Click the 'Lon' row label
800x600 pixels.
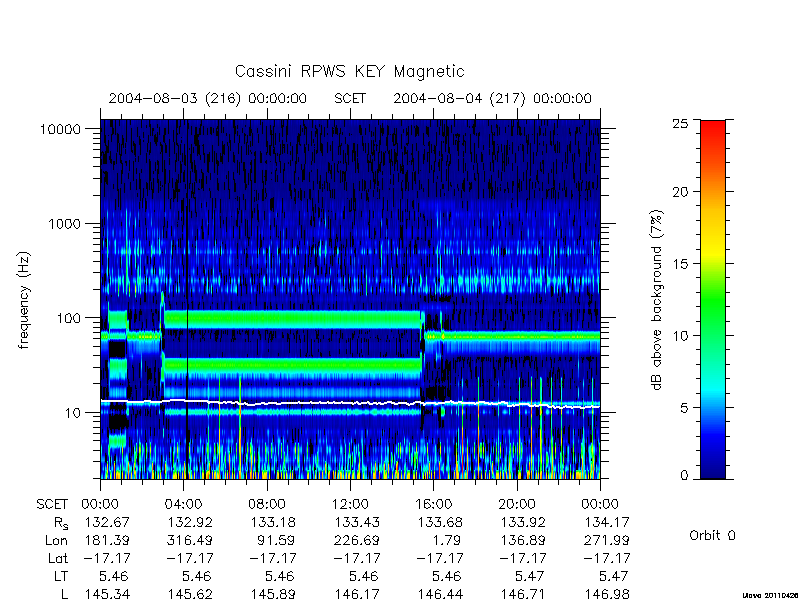(x=56, y=540)
